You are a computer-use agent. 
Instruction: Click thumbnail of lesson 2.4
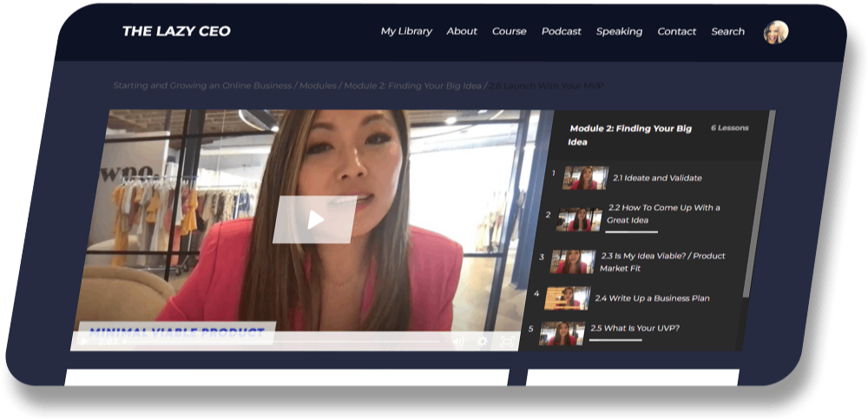(567, 298)
